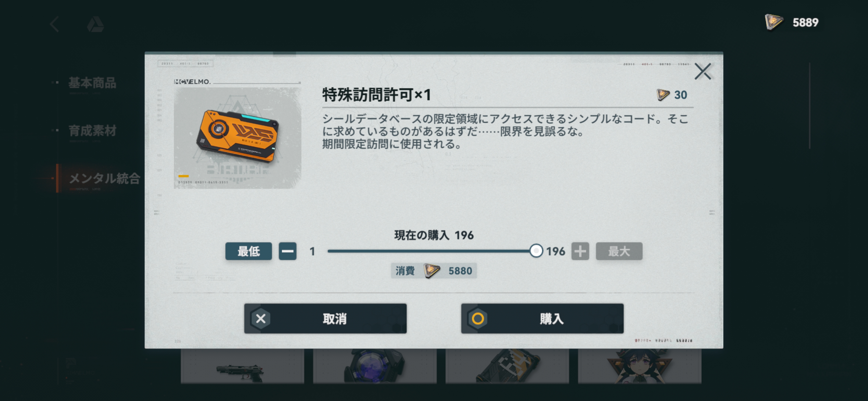Screen dimensions: 868x401
Task: Select the メンタル統合 tab
Action: click(x=104, y=179)
